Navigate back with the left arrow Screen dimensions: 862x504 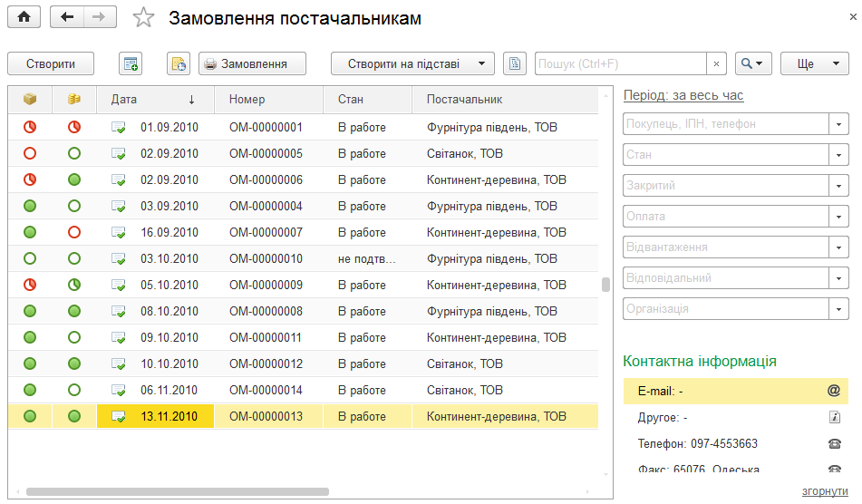[x=66, y=17]
